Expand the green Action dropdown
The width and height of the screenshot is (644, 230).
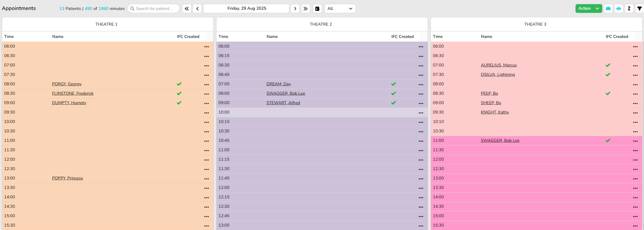[x=588, y=8]
